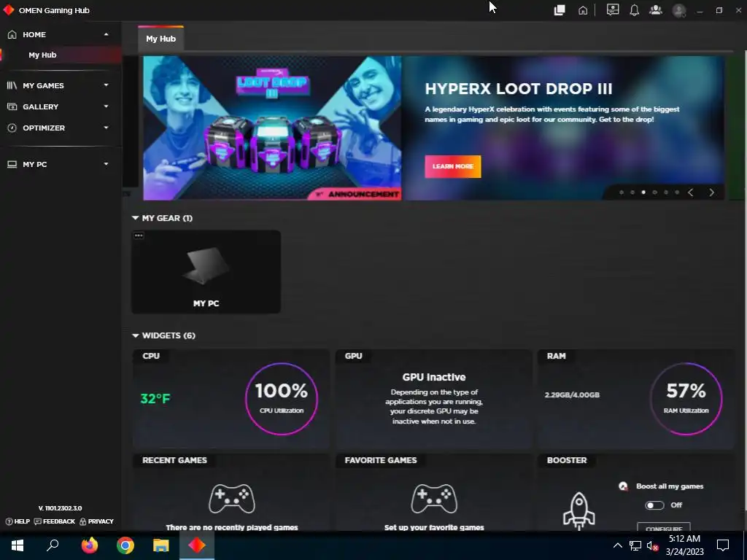Open the multi-window icon in title bar
Image resolution: width=747 pixels, height=560 pixels.
tap(560, 10)
